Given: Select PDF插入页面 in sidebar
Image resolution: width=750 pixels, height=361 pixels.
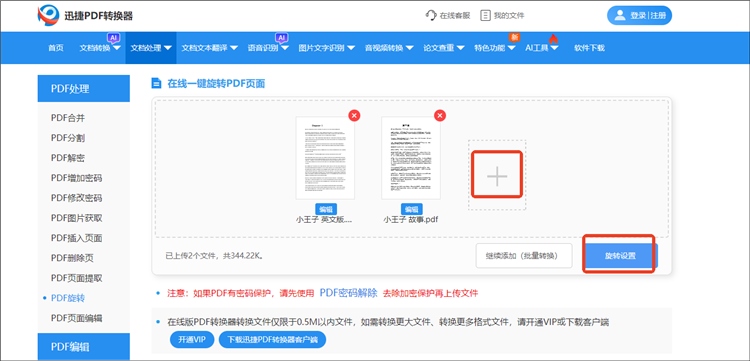Looking at the screenshot, I should [77, 238].
